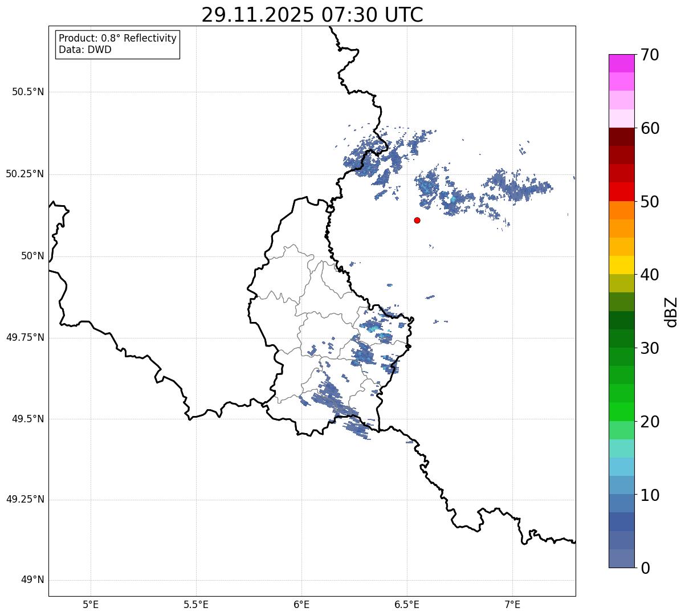Viewport: 685px width, 616px height.
Task: Click the latitude label '50.25°N'
Action: 25,174
